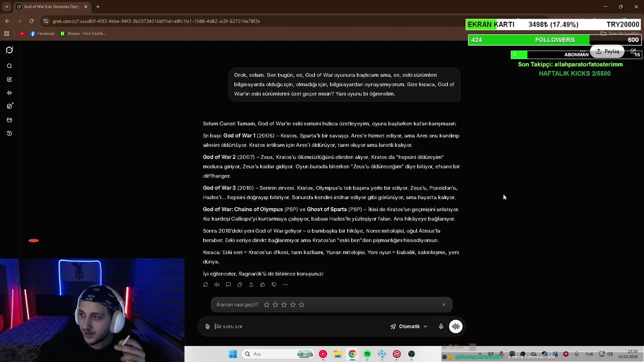Open more options ellipsis under response
This screenshot has height=362, width=644.
(285, 285)
